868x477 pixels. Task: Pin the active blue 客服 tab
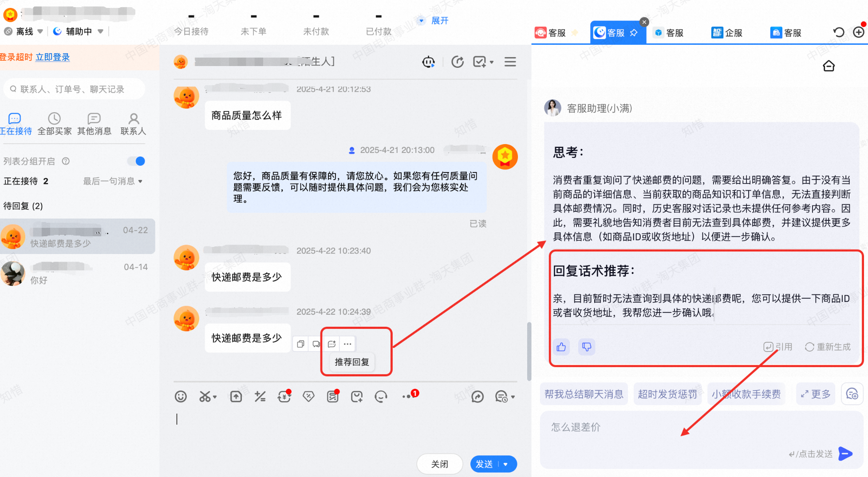634,32
